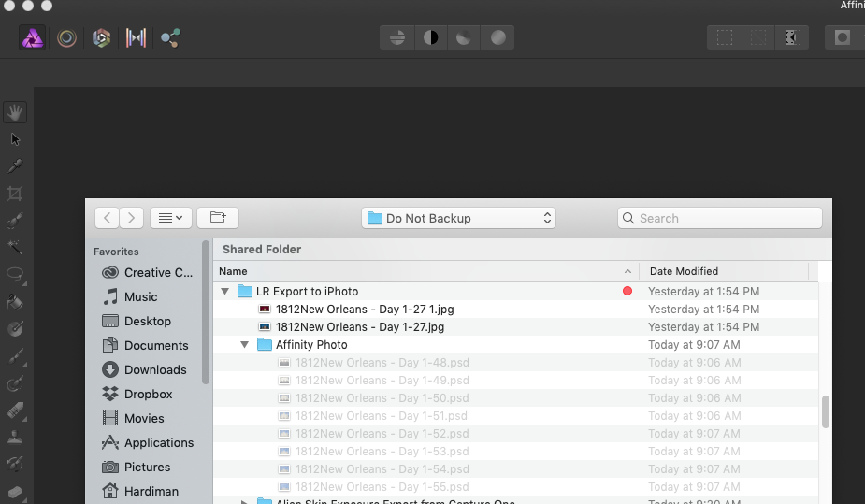This screenshot has height=504, width=865.
Task: Select the View hand tool
Action: pos(15,112)
